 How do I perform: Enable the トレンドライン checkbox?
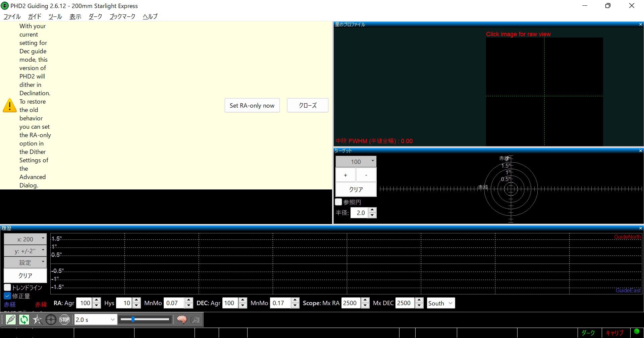(x=7, y=288)
